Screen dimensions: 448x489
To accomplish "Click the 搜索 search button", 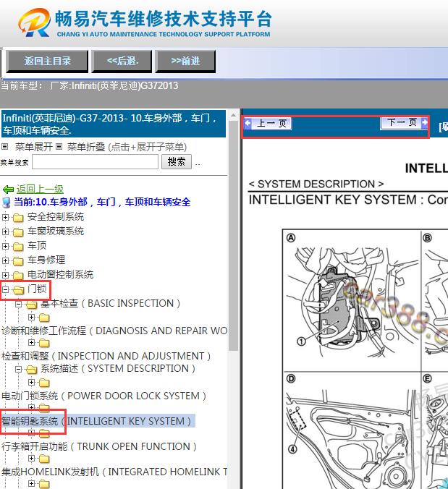I will 177,161.
